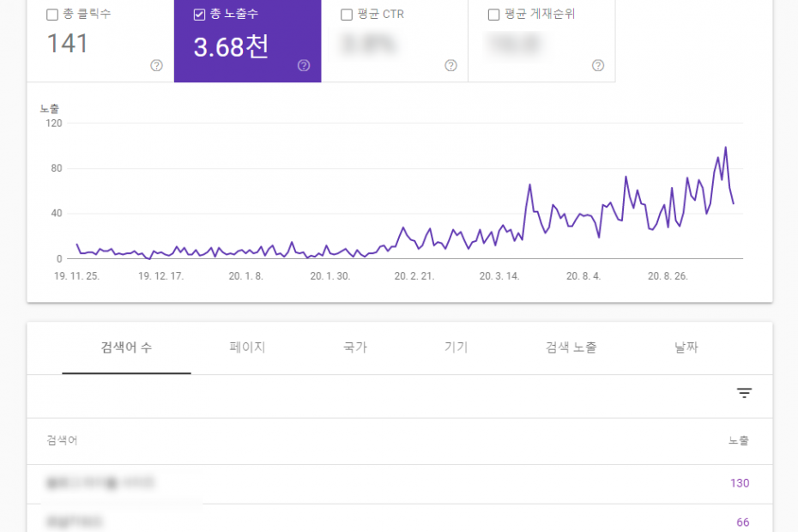Open the table filter icon
Image resolution: width=798 pixels, height=532 pixels.
coord(744,392)
